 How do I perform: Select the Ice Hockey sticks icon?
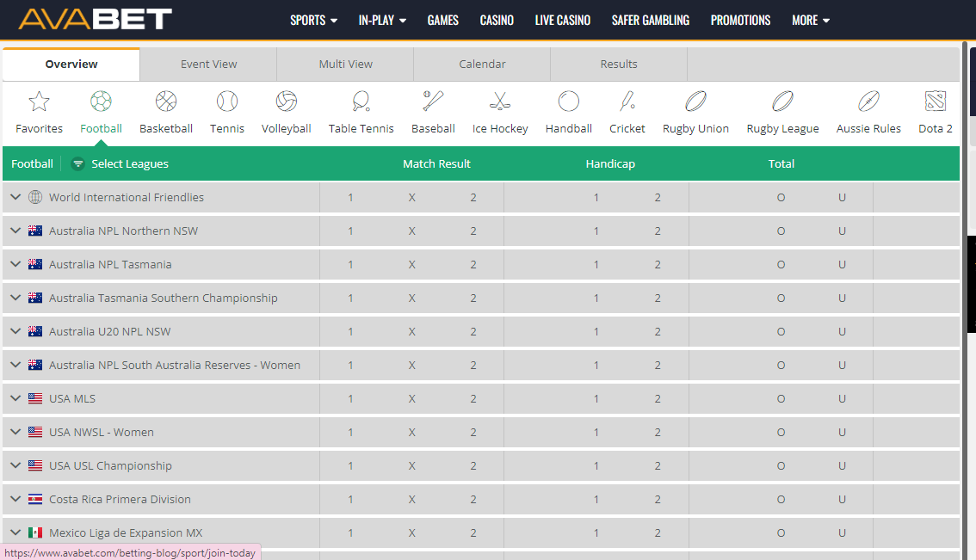[x=500, y=101]
